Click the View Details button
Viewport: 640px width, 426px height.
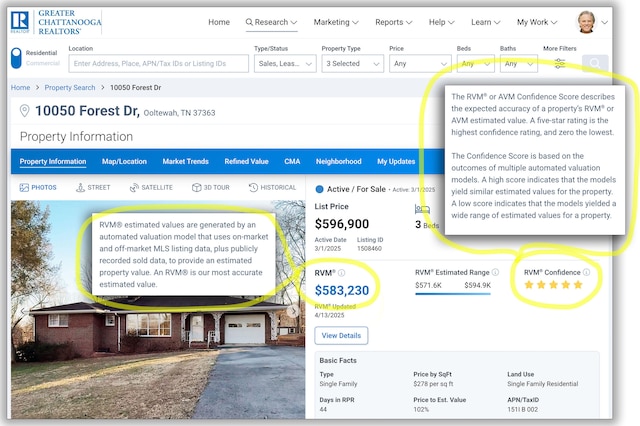coord(341,335)
